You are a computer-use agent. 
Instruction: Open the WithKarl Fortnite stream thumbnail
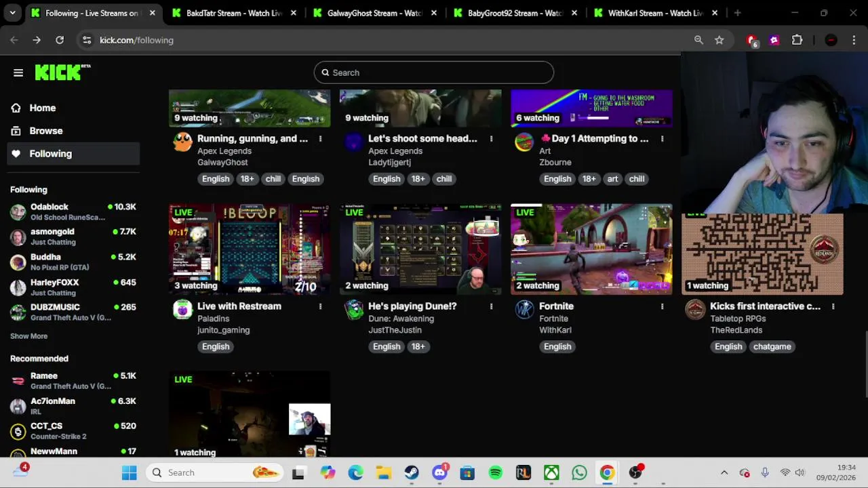pyautogui.click(x=591, y=249)
